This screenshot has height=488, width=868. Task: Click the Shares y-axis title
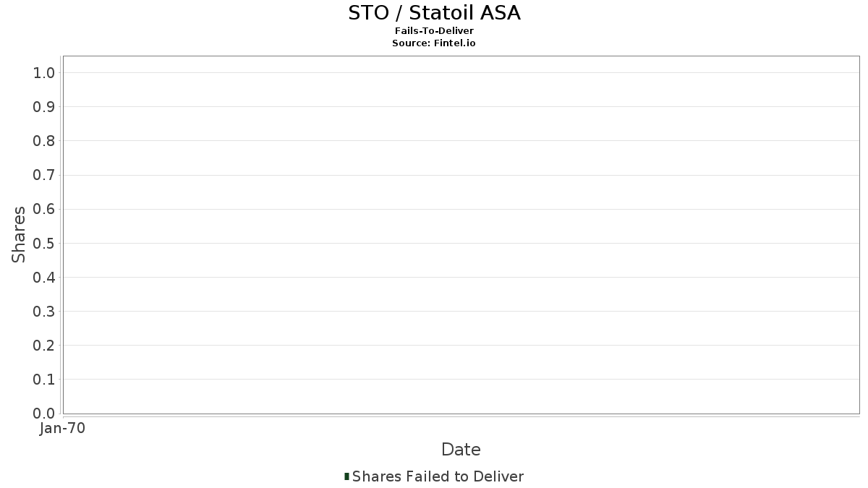19,234
